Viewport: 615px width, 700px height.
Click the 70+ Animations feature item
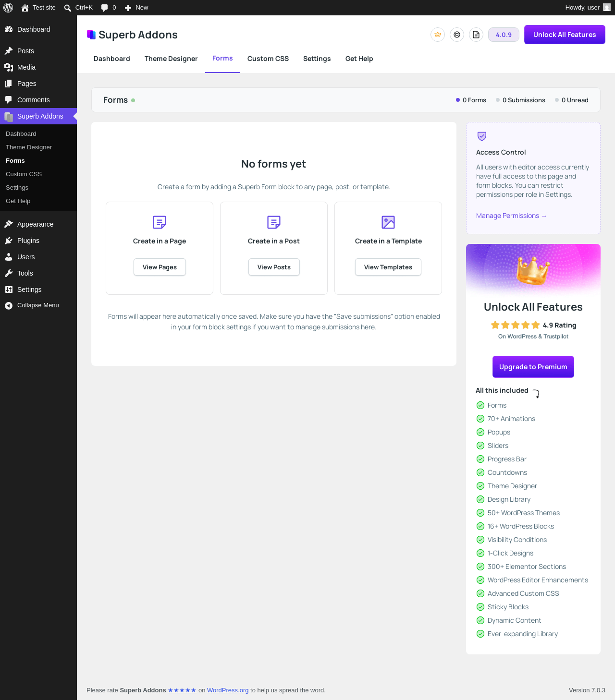[x=506, y=419]
